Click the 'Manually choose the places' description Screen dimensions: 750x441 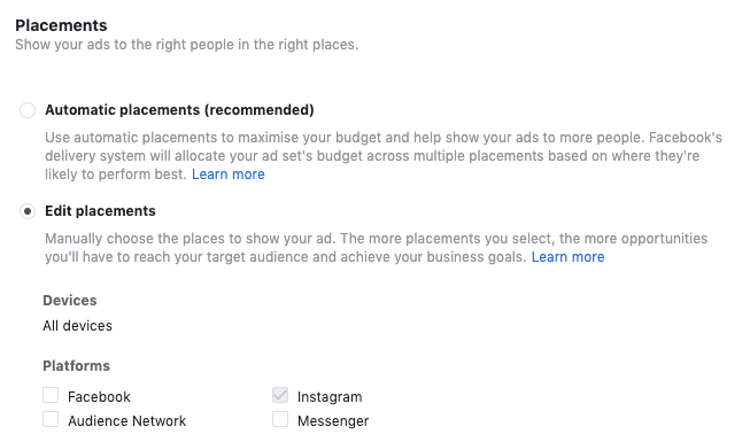coord(376,248)
